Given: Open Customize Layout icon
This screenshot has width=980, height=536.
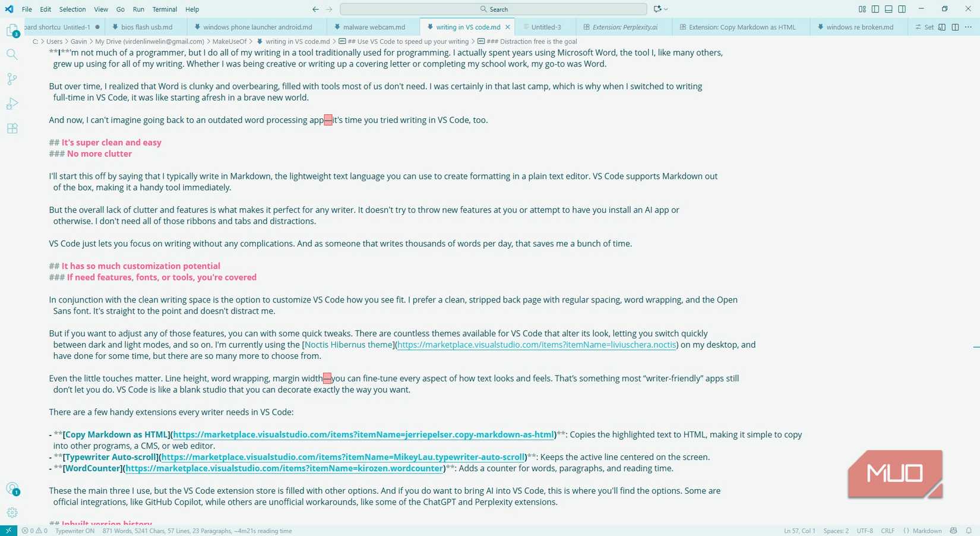Looking at the screenshot, I should tap(862, 9).
